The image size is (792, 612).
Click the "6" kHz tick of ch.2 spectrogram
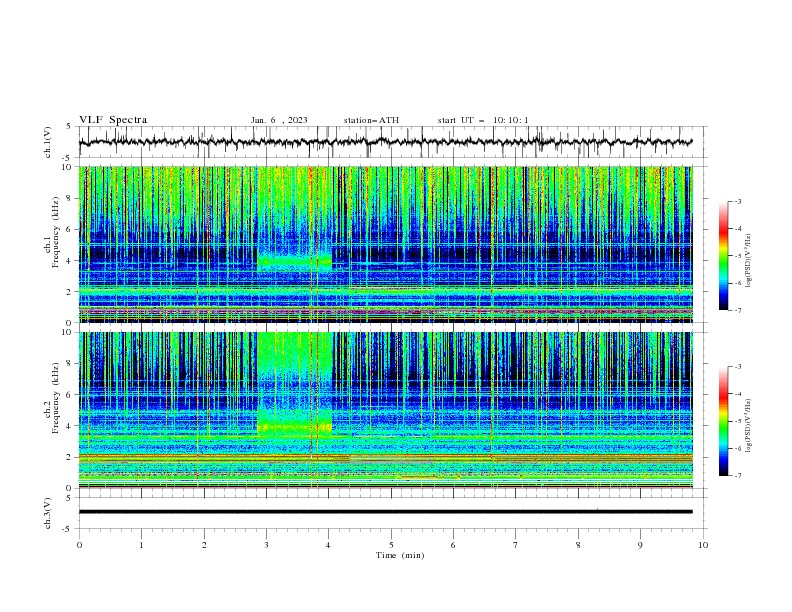pyautogui.click(x=70, y=395)
